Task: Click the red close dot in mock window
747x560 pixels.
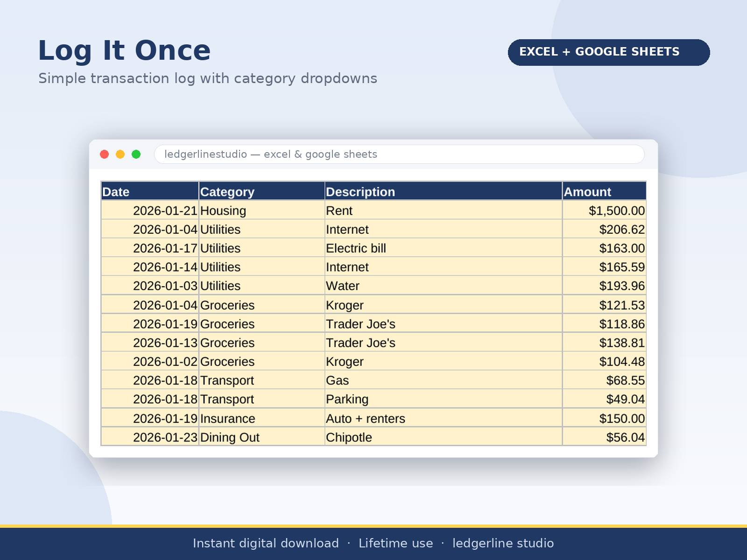Action: click(105, 154)
